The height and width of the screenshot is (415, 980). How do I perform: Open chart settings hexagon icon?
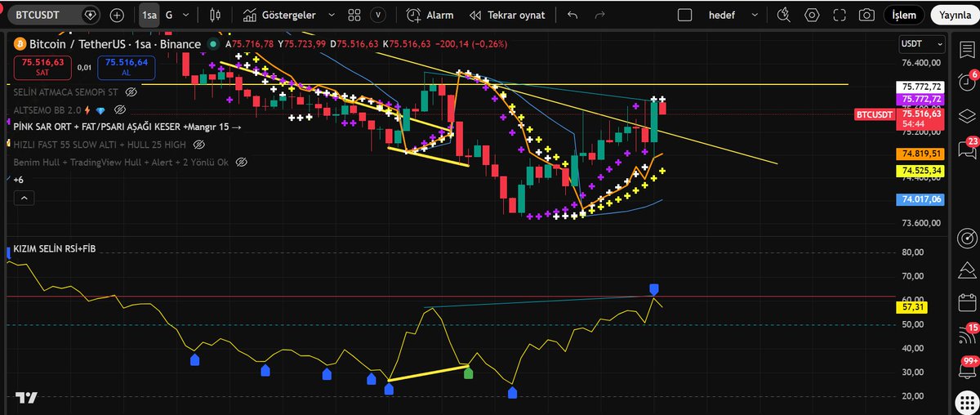point(812,15)
